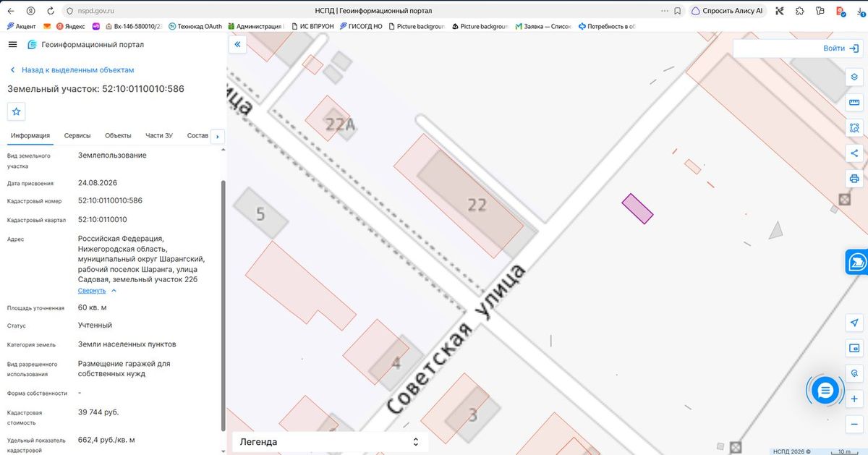Image resolution: width=868 pixels, height=455 pixels.
Task: Expand the Легенда dropdown
Action: click(330, 441)
